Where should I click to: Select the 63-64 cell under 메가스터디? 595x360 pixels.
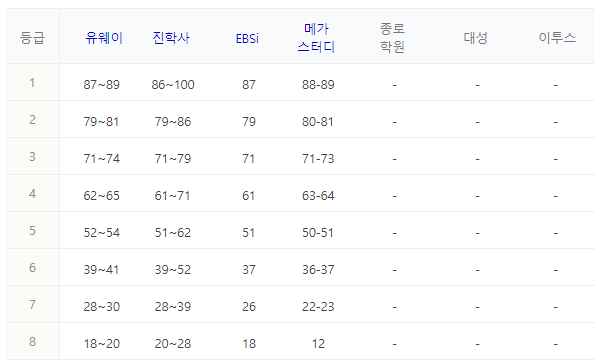[x=318, y=196]
